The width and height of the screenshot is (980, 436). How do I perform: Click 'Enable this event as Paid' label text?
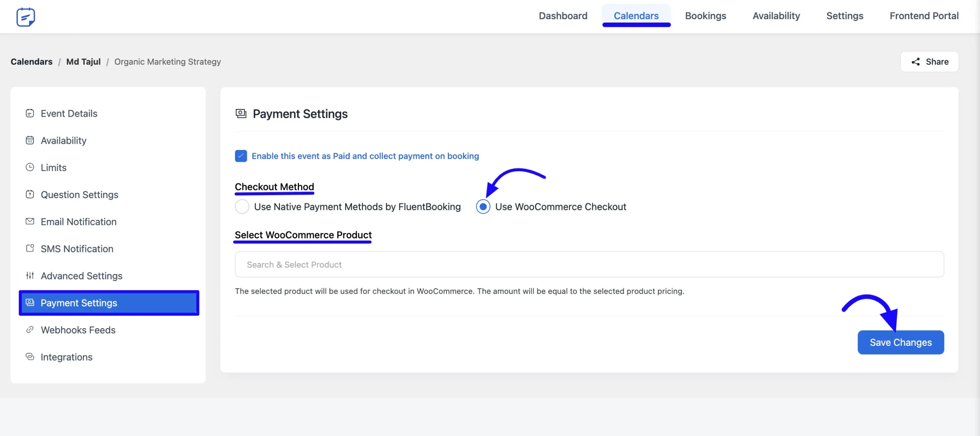(365, 156)
